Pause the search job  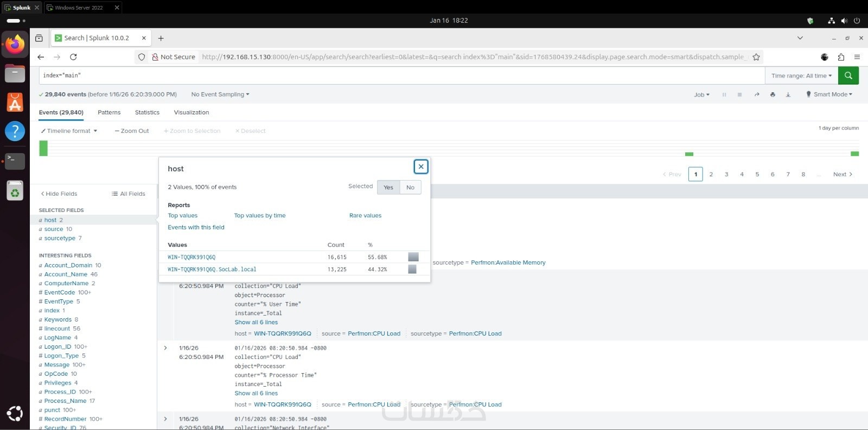pos(724,94)
